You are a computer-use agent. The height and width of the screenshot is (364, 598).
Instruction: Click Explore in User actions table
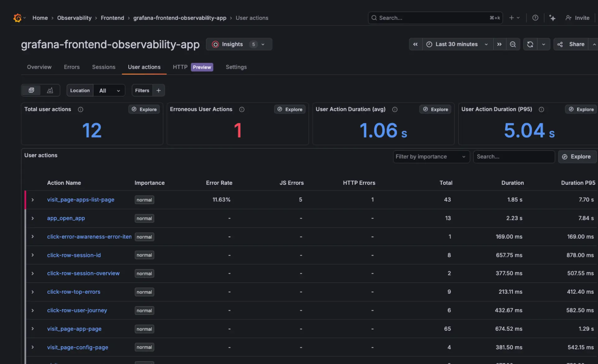click(x=577, y=156)
